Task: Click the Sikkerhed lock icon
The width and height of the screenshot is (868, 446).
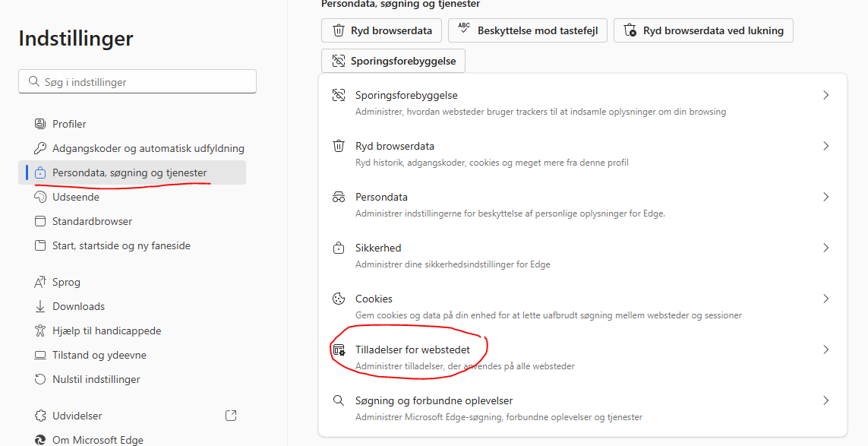Action: (x=339, y=248)
